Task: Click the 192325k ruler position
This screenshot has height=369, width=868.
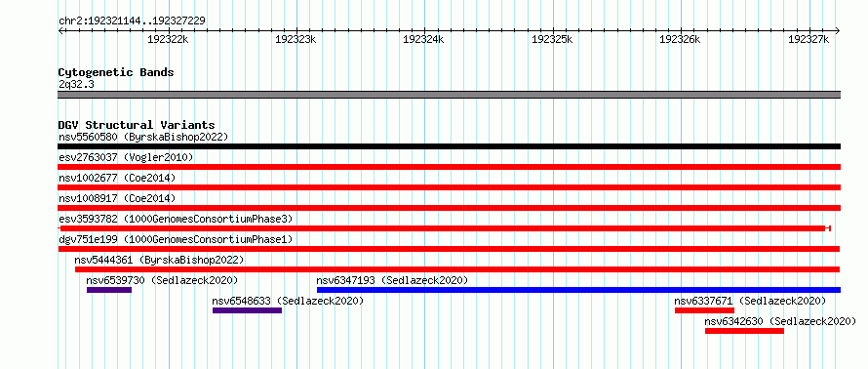Action: pyautogui.click(x=552, y=39)
